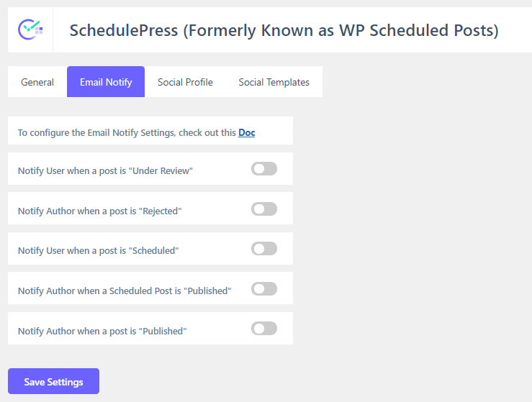The height and width of the screenshot is (402, 532).
Task: Click the Notify Author post "Published" label
Action: [102, 332]
